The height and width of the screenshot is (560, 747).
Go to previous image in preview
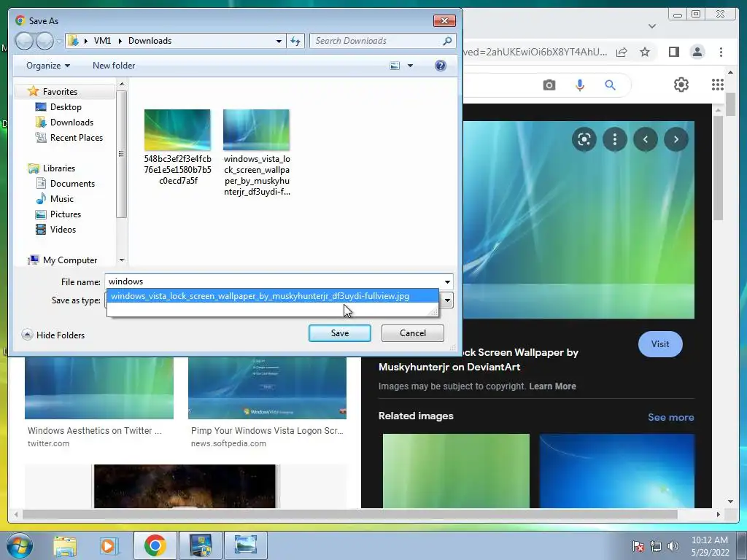click(646, 139)
